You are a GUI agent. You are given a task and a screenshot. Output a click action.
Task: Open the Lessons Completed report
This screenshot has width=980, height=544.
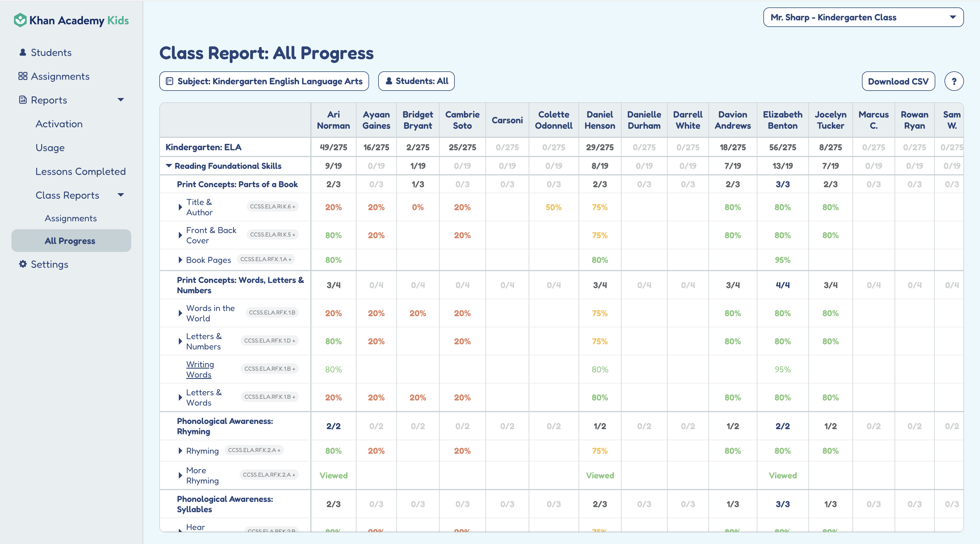click(80, 172)
